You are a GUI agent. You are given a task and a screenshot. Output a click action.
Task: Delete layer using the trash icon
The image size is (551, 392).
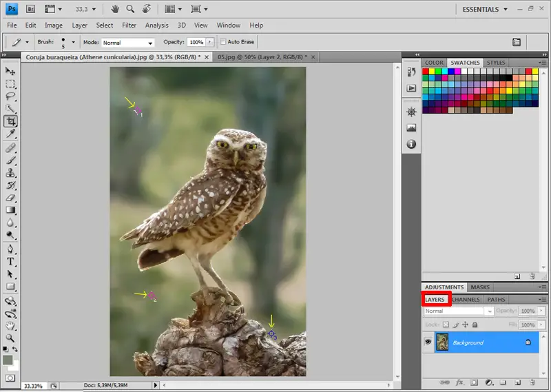click(x=533, y=382)
